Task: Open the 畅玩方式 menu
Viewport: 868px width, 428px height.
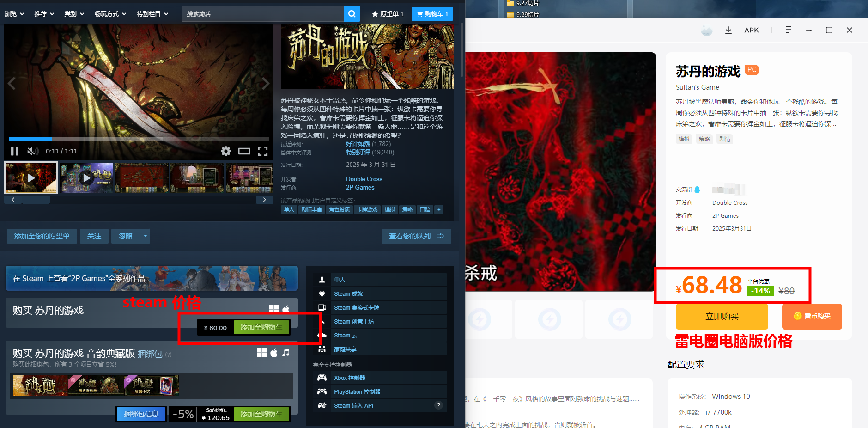Action: pos(110,14)
